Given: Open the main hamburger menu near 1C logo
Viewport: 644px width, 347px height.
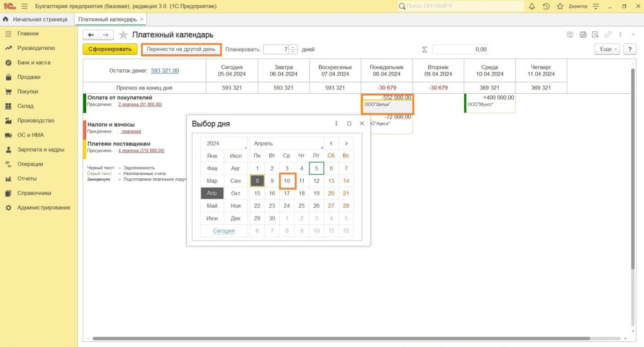Looking at the screenshot, I should (24, 6).
